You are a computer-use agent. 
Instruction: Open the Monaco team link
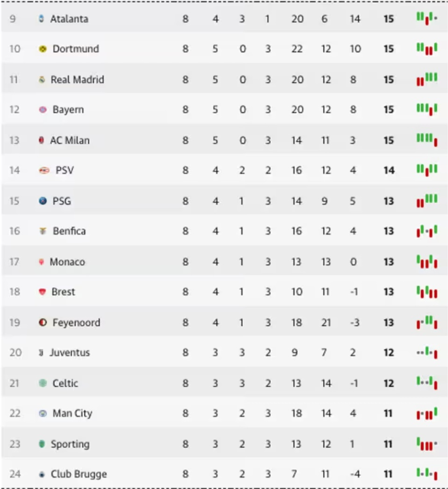67,262
